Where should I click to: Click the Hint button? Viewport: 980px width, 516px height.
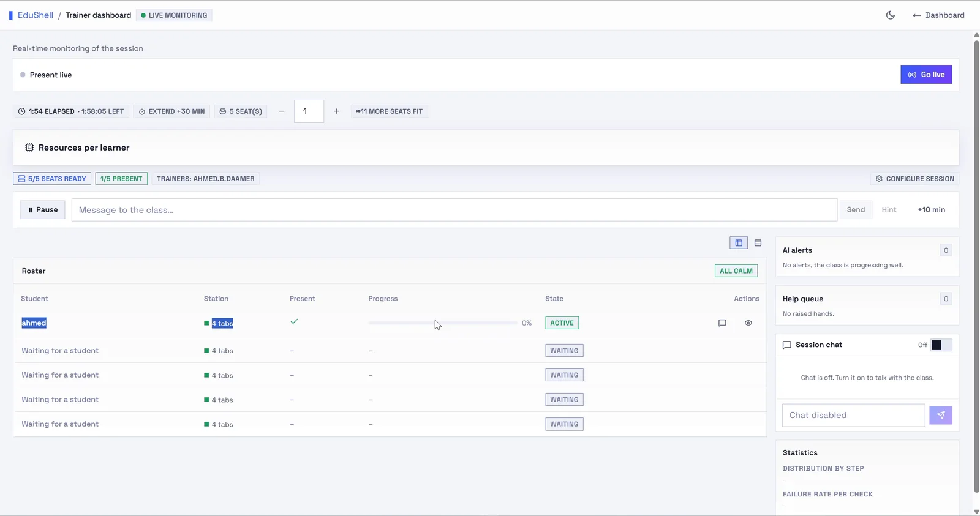pyautogui.click(x=889, y=210)
